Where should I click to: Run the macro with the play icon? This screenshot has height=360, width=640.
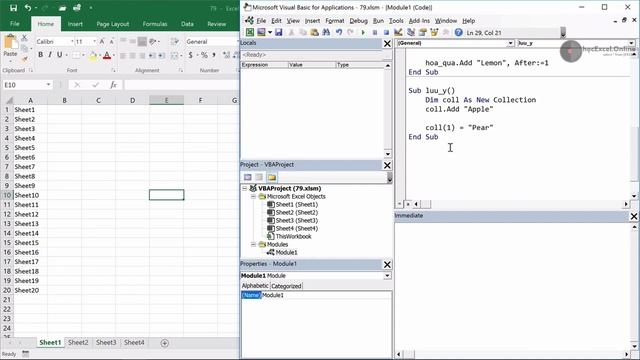tap(363, 32)
